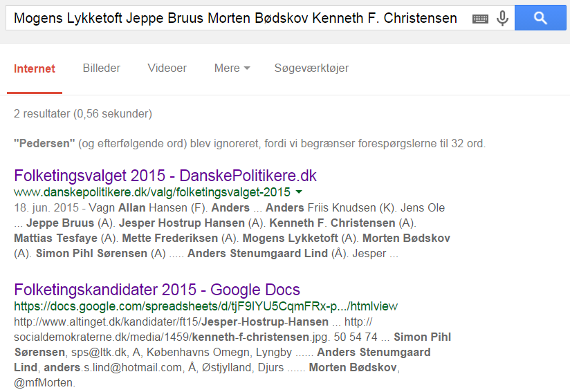
Task: Switch to the Billeder tab
Action: click(x=102, y=68)
